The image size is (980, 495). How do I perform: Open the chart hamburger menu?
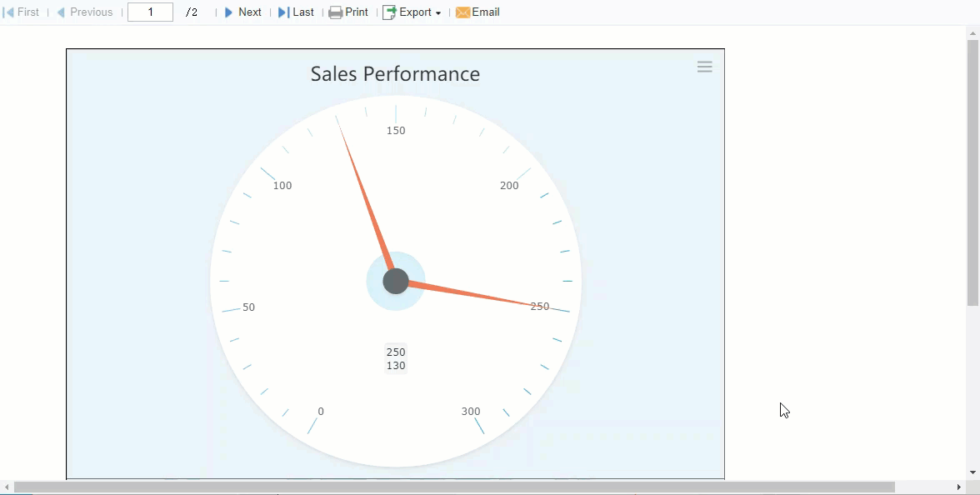tap(704, 67)
